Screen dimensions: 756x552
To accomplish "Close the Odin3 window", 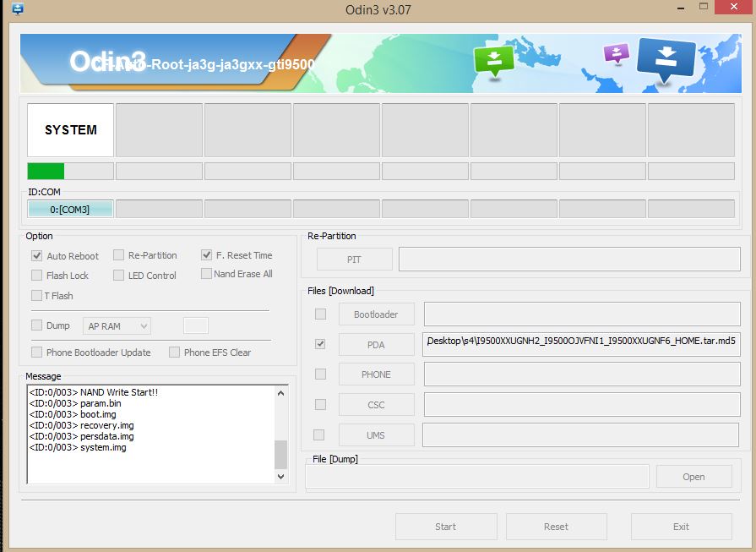I will pos(734,7).
